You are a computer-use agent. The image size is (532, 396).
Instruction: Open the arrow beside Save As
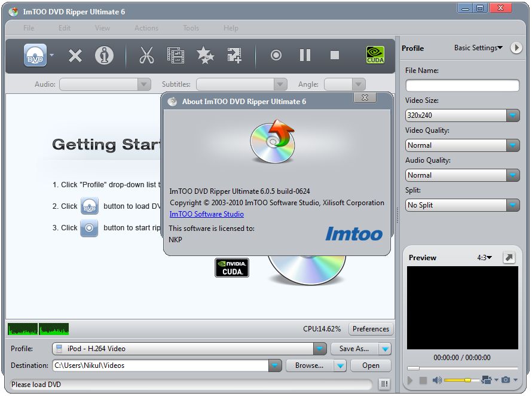(x=385, y=349)
